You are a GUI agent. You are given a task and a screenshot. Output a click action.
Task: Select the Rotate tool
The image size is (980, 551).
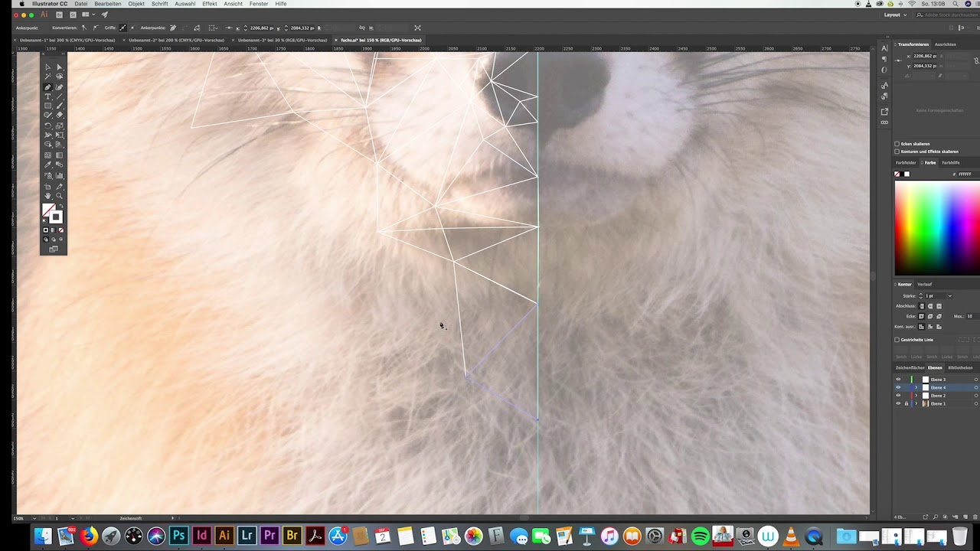click(47, 126)
